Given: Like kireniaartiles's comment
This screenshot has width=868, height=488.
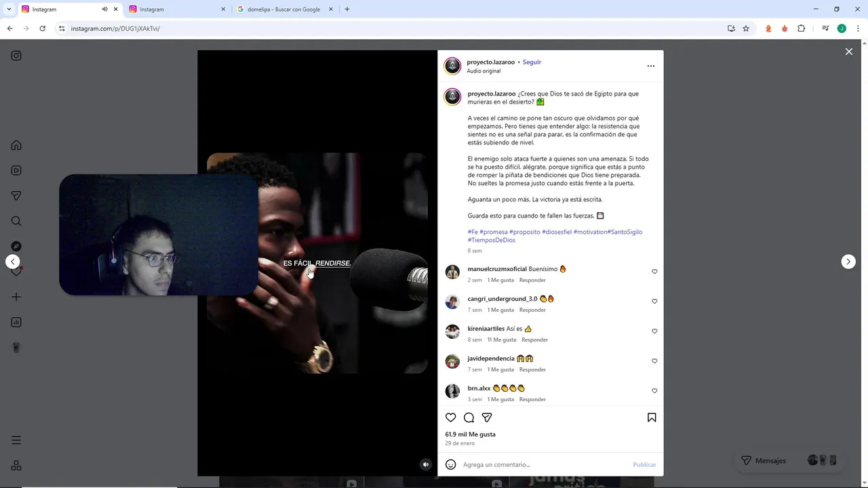Looking at the screenshot, I should 654,331.
